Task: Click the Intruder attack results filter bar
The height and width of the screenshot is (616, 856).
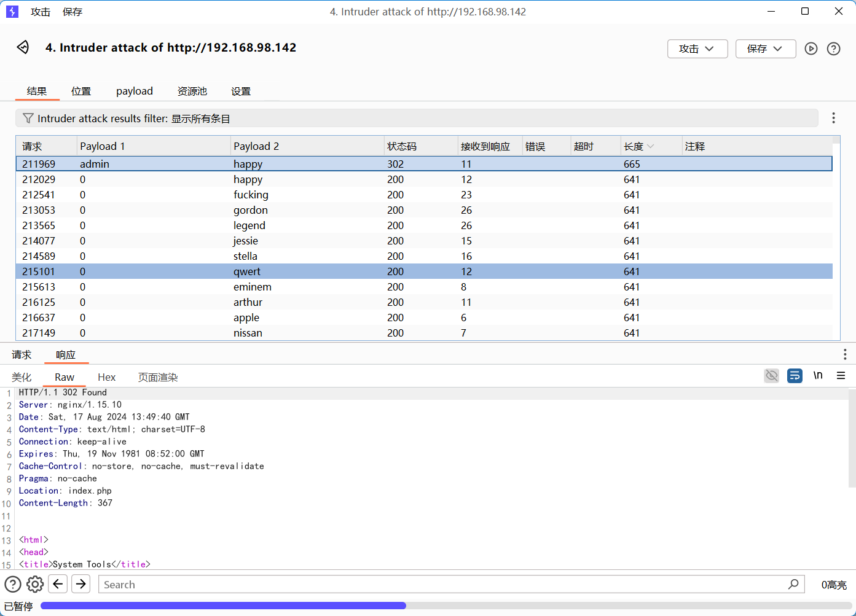Action: [417, 118]
